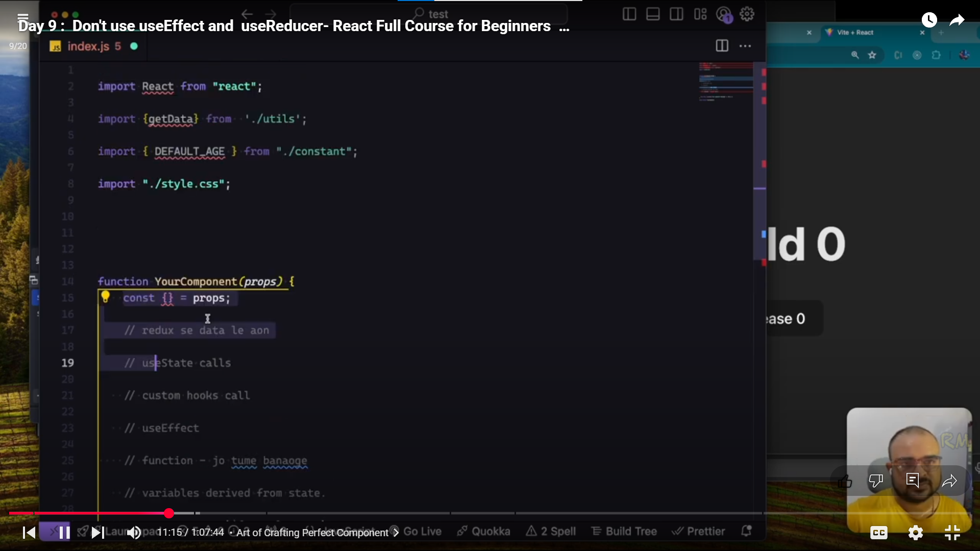Dislike the video with thumbs down
This screenshot has width=980, height=551.
point(876,481)
